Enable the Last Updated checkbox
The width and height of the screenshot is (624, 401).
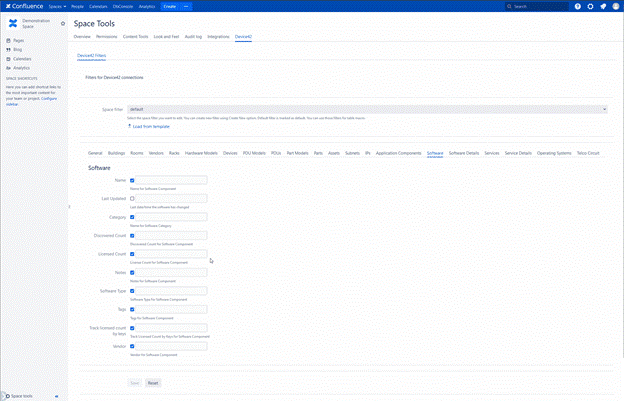[x=133, y=198]
